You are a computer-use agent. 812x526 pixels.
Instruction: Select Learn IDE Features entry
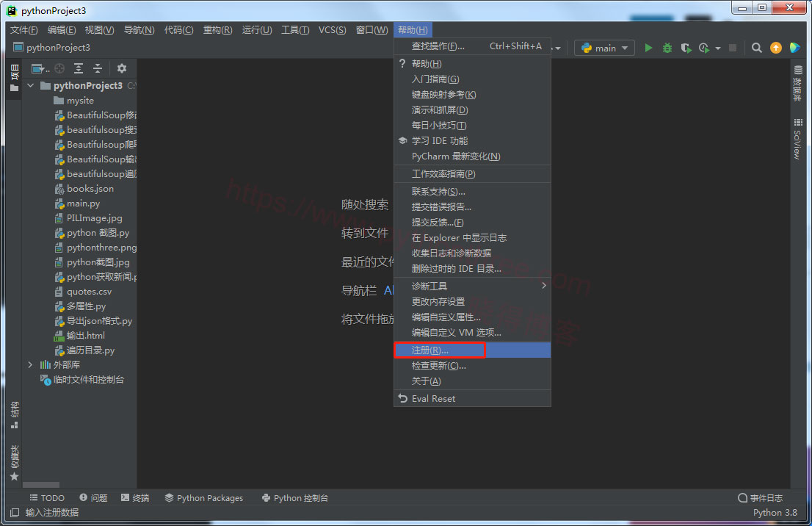[472, 141]
